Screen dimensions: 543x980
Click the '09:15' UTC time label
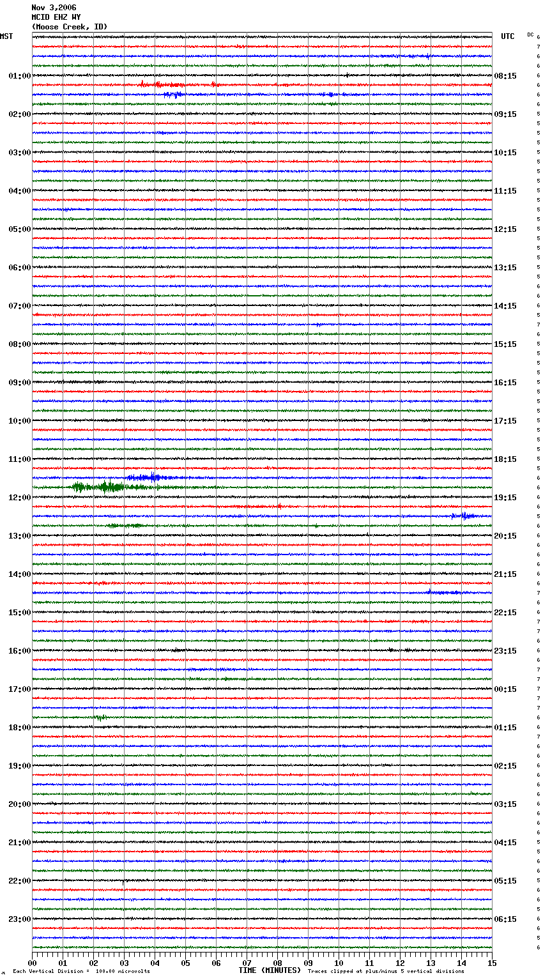click(x=505, y=114)
